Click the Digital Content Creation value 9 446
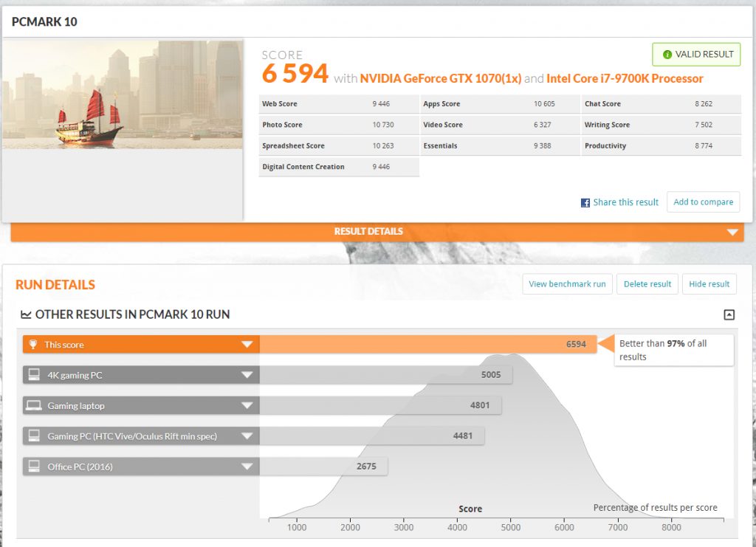 coord(381,167)
